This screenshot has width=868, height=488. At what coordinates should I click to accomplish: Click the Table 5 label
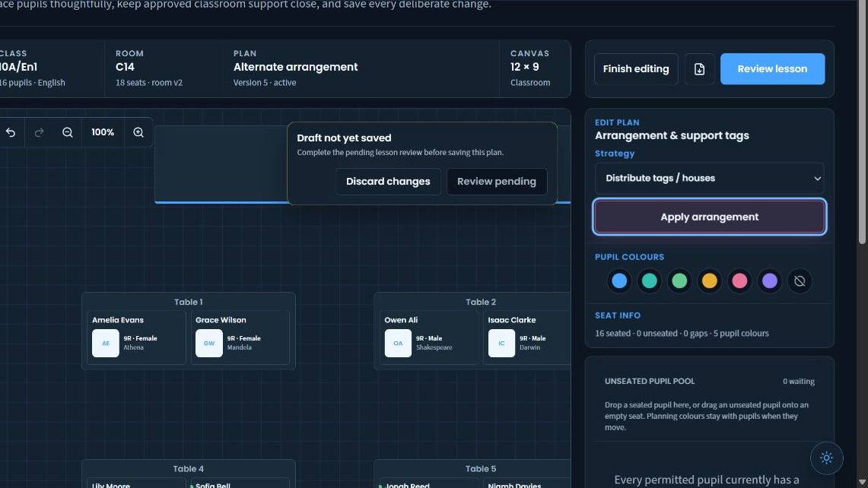click(481, 469)
